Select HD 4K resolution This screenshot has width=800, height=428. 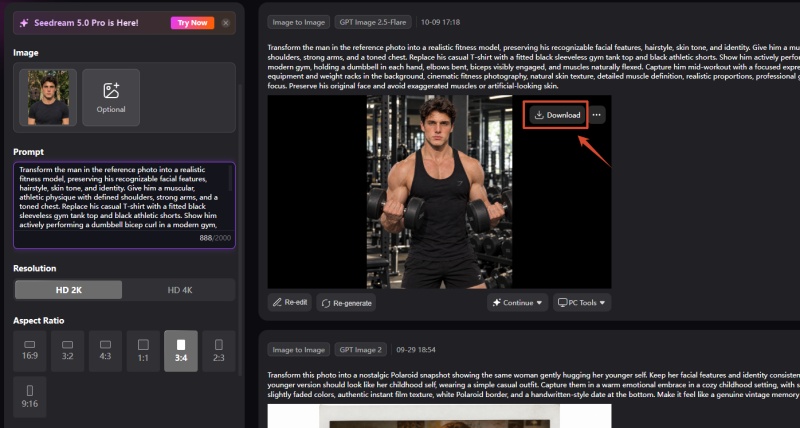click(x=180, y=290)
